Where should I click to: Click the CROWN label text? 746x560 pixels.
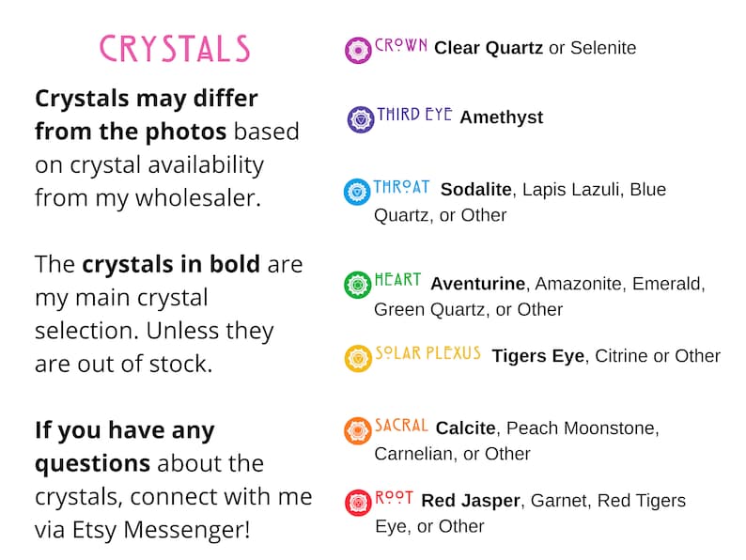(400, 45)
